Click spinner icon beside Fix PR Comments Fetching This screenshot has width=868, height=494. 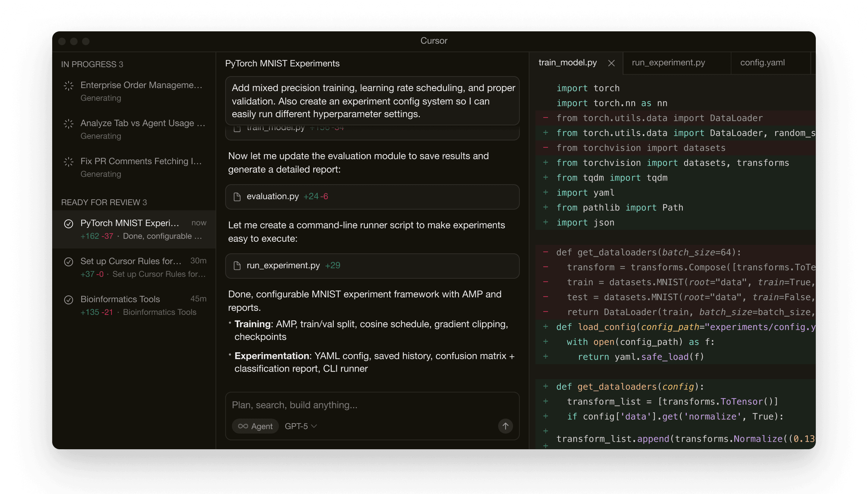click(x=69, y=162)
